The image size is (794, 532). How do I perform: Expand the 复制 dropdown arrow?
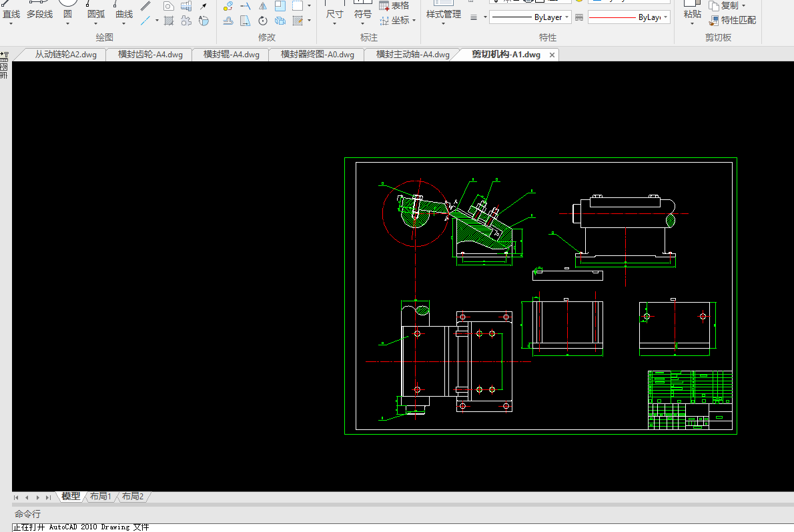coord(743,5)
